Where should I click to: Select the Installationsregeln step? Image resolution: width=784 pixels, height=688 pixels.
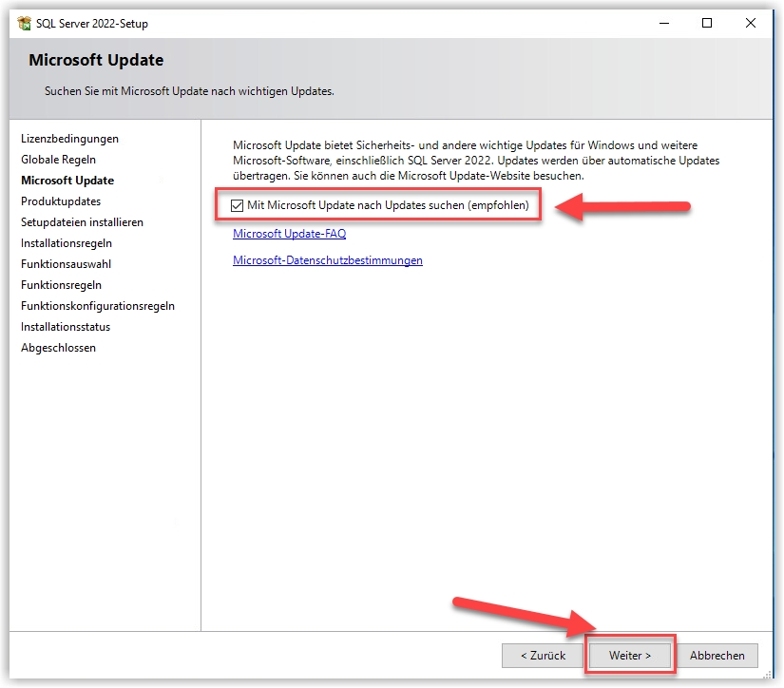[67, 243]
